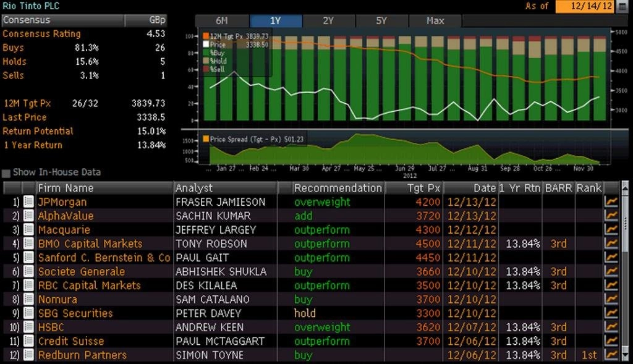Viewport: 633px width, 364px height.
Task: Click the red %Sell legend swatch
Action: point(206,69)
